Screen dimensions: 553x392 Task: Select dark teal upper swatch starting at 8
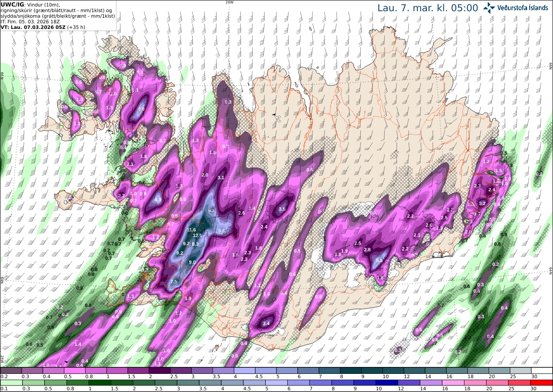tap(351, 370)
